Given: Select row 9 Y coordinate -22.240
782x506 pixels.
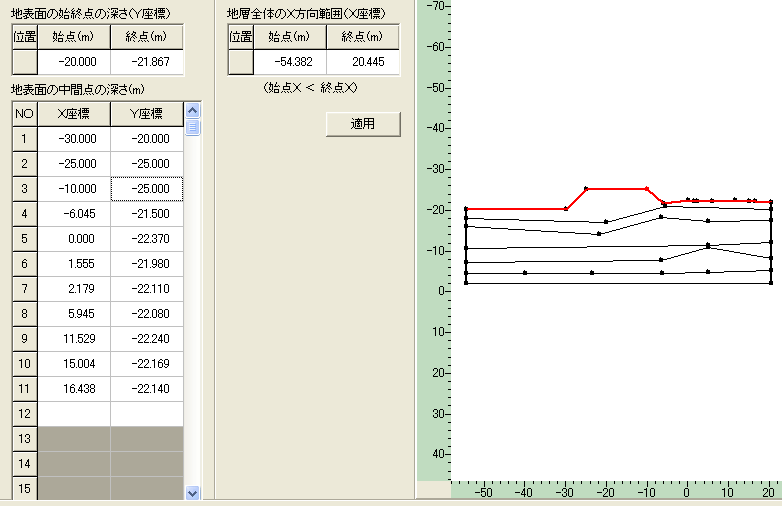Looking at the screenshot, I should (147, 338).
